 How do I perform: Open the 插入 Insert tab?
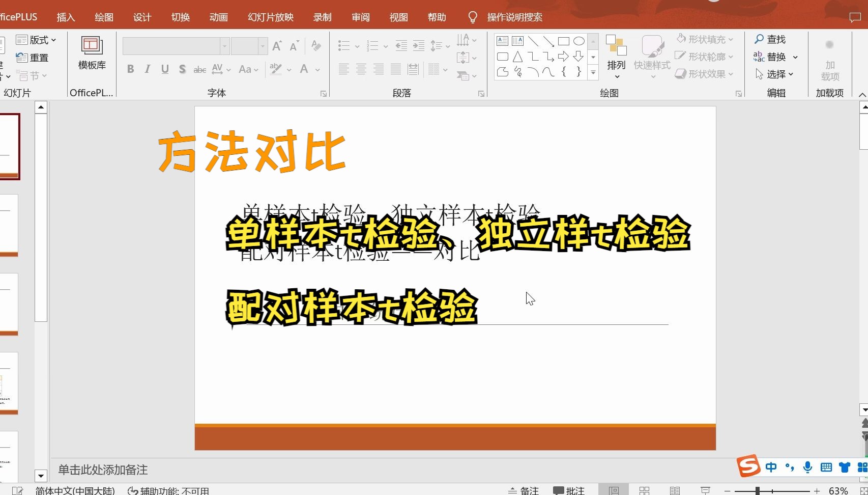[x=66, y=17]
